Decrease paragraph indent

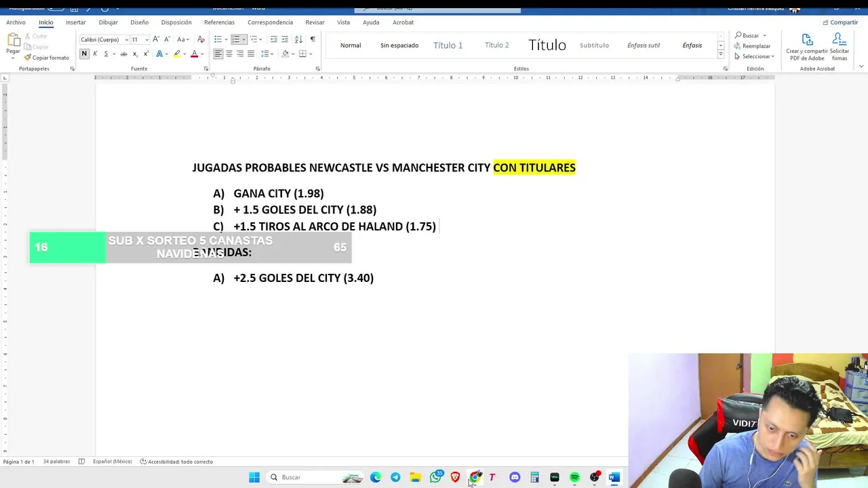(x=274, y=39)
